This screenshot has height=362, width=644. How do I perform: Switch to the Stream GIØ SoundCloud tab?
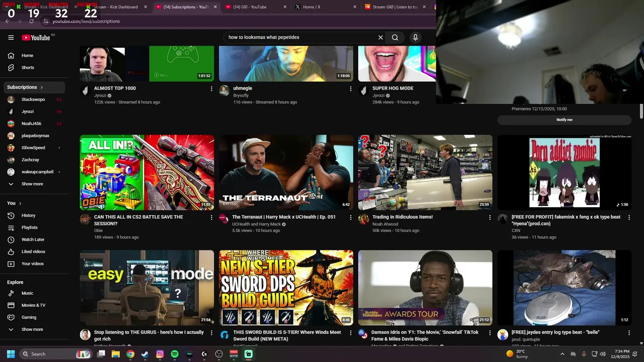pos(394,7)
